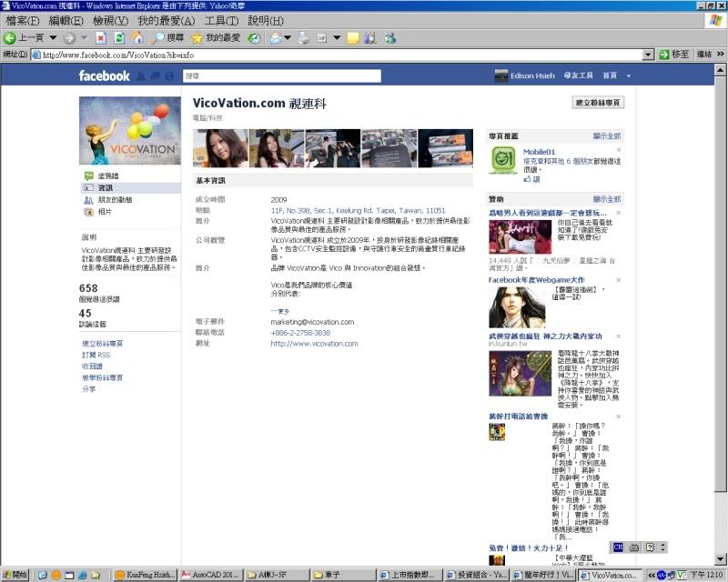Dismiss the Mobile01 recommendation X

(619, 150)
